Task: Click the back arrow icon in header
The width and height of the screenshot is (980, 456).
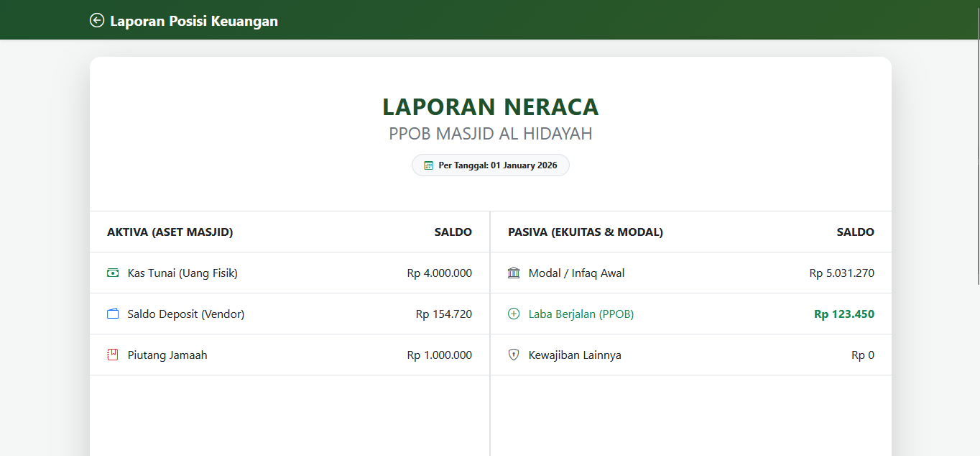Action: pyautogui.click(x=97, y=20)
